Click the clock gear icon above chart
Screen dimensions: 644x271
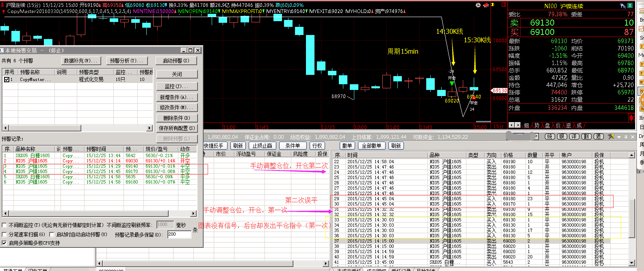click(478, 5)
